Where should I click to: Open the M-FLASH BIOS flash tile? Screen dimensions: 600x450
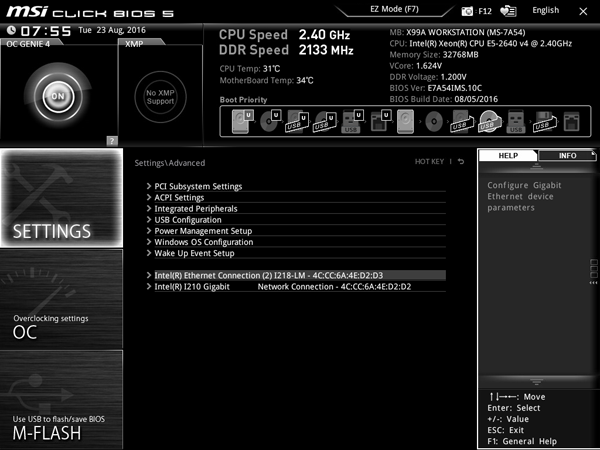pos(62,399)
